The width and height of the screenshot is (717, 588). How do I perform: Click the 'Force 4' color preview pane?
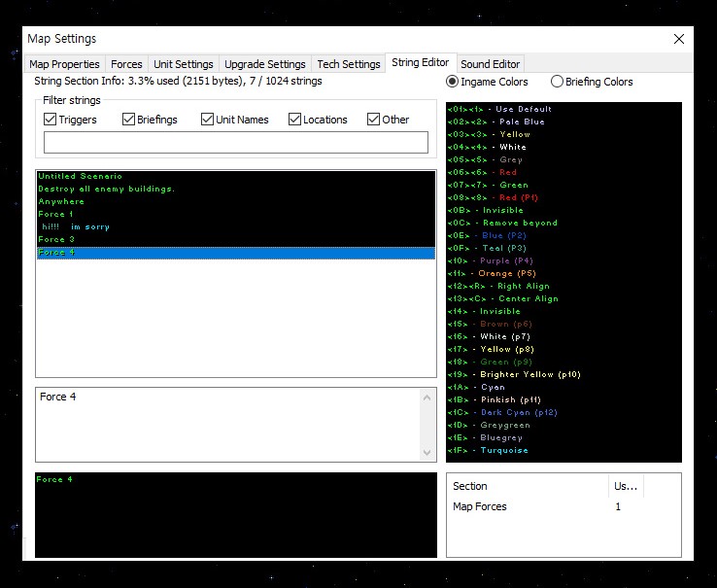coord(236,515)
